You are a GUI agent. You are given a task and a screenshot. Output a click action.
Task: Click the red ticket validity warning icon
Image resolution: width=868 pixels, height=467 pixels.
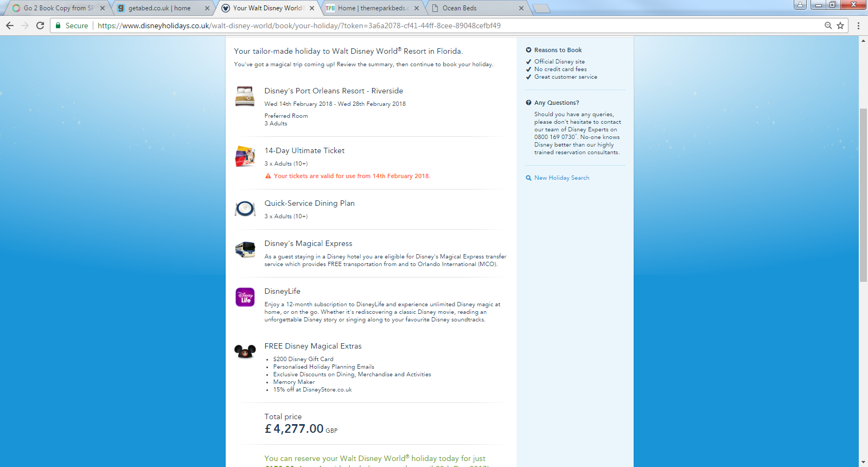[268, 176]
